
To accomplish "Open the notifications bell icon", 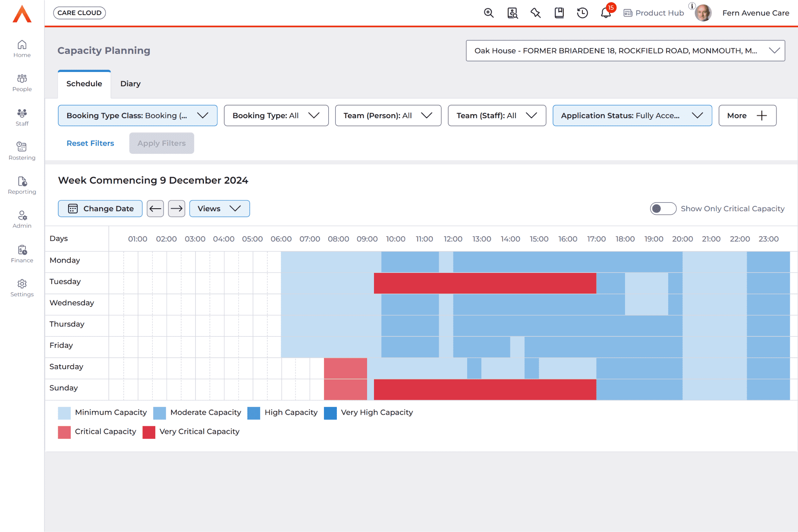I will [x=606, y=13].
